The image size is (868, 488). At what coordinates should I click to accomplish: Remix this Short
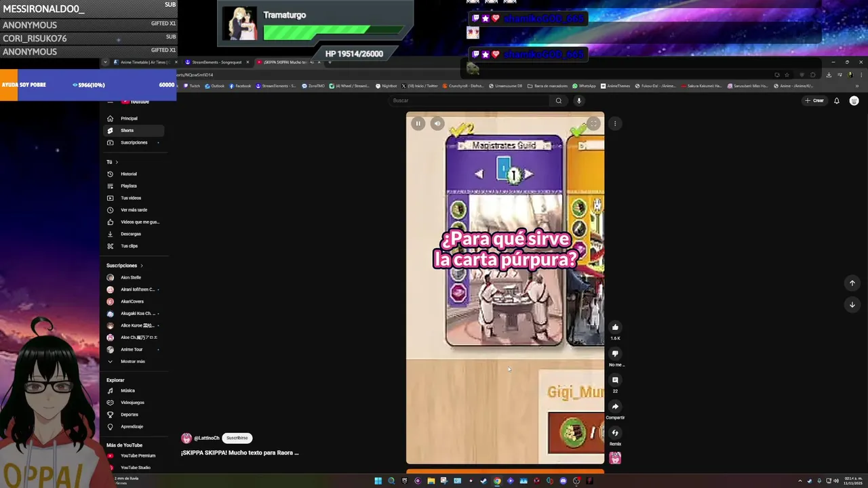tap(615, 433)
